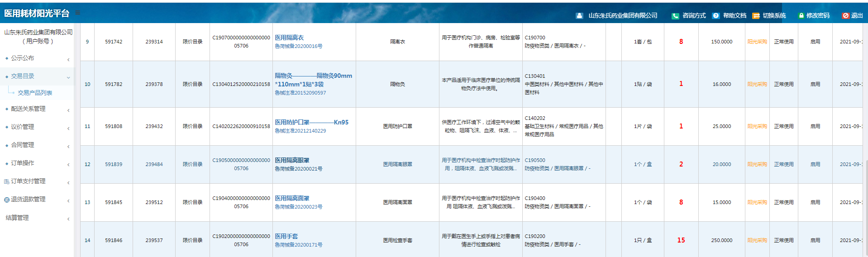Image resolution: width=868 pixels, height=257 pixels.
Task: Open the 议价管理 menu item
Action: pos(23,127)
